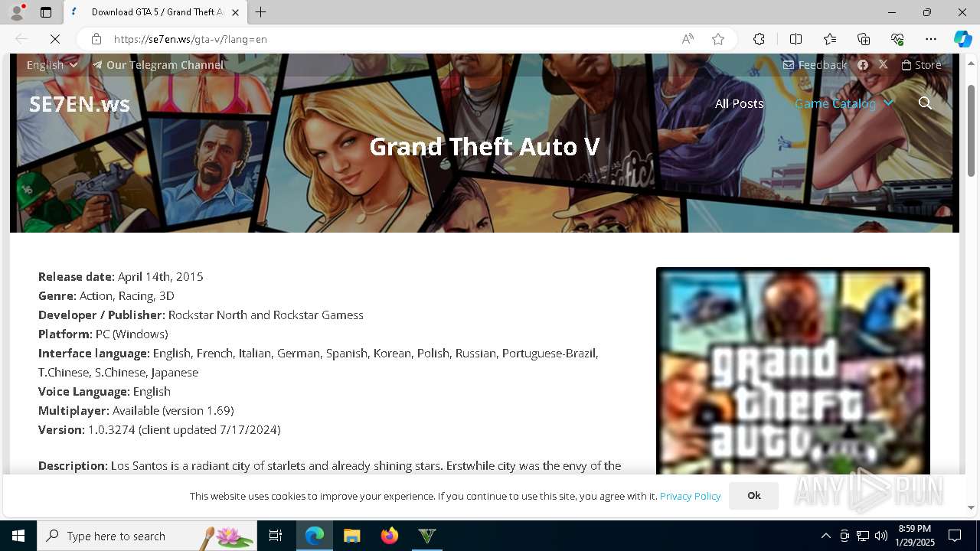This screenshot has width=980, height=551.
Task: Click the Release date April 14th, 2015 line
Action: click(x=121, y=276)
